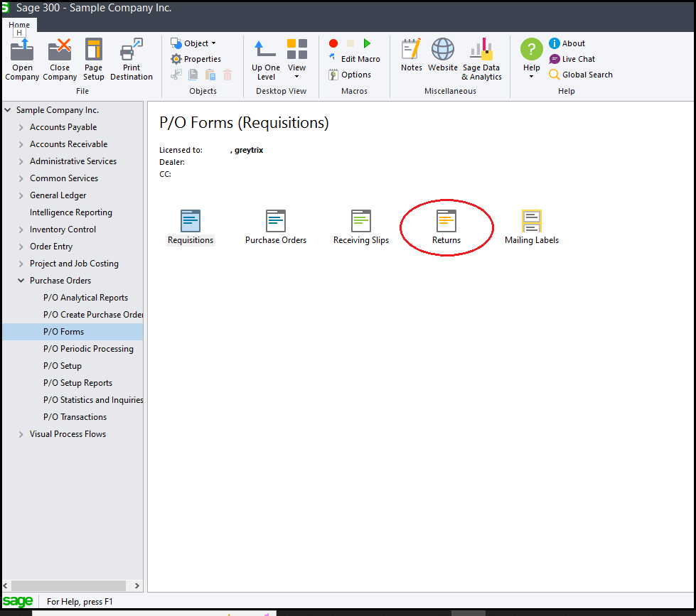Click the scissors Cut icon in Objects

[x=176, y=75]
